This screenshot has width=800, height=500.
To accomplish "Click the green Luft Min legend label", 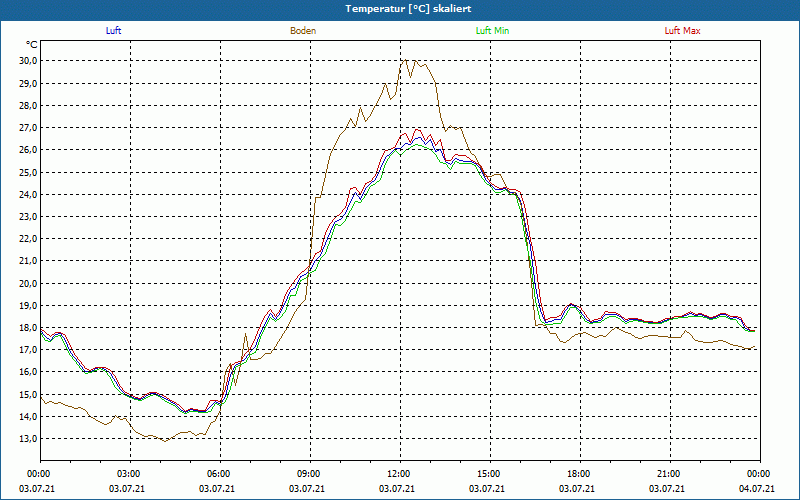I will pos(492,31).
